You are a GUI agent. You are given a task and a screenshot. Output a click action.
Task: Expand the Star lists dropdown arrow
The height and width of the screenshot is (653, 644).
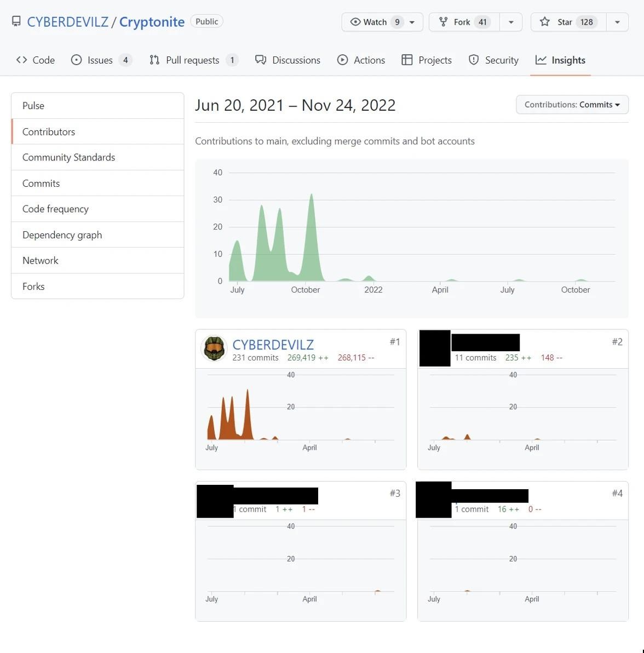click(617, 22)
